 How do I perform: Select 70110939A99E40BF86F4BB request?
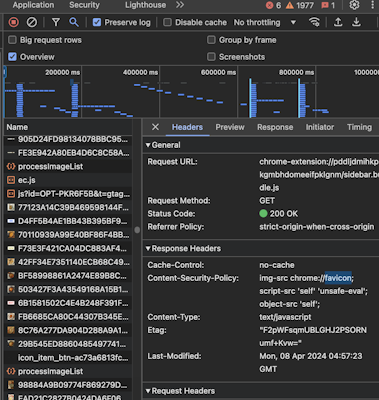(x=68, y=235)
